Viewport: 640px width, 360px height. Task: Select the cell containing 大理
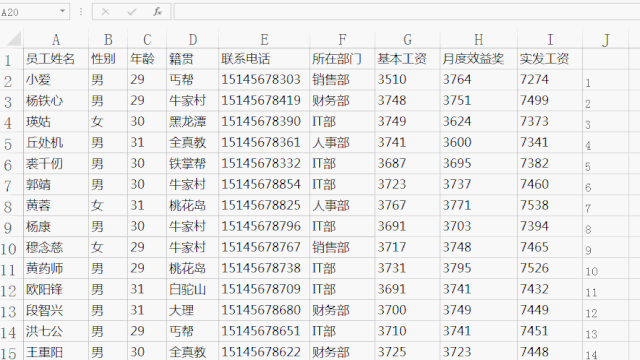pyautogui.click(x=193, y=310)
